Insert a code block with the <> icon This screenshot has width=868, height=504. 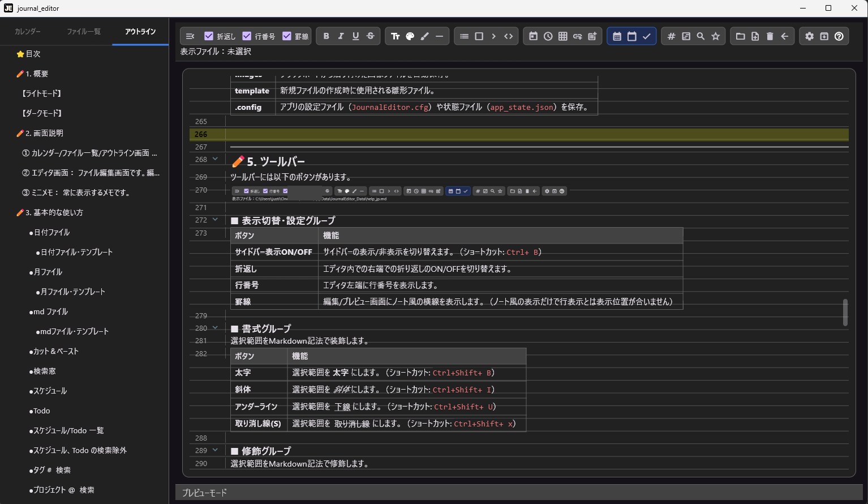(x=508, y=36)
